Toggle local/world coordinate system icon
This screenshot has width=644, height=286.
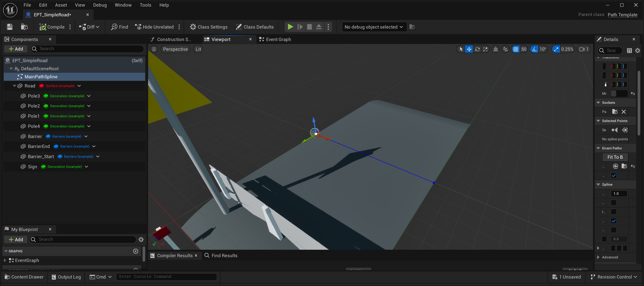[495, 49]
